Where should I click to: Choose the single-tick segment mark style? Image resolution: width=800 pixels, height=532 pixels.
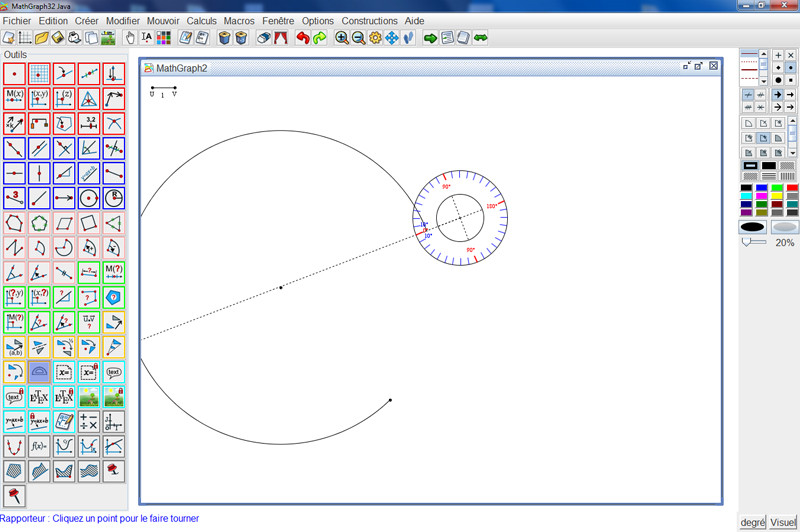pos(748,95)
